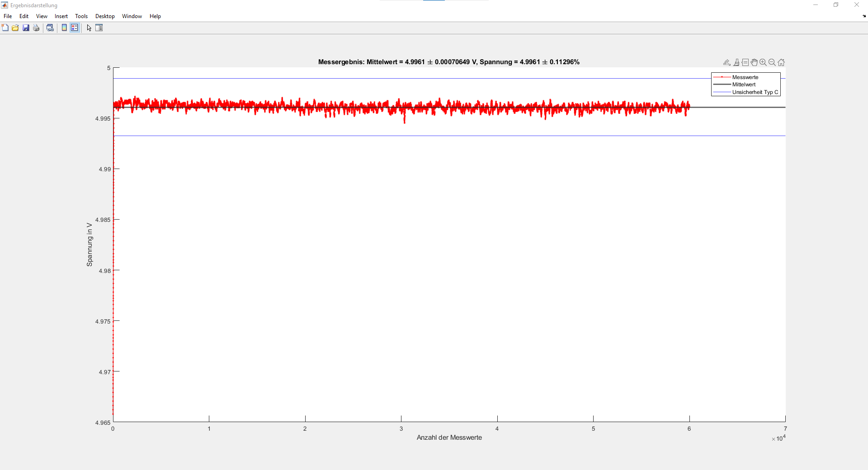
Task: Click the Open File folder icon
Action: tap(15, 28)
